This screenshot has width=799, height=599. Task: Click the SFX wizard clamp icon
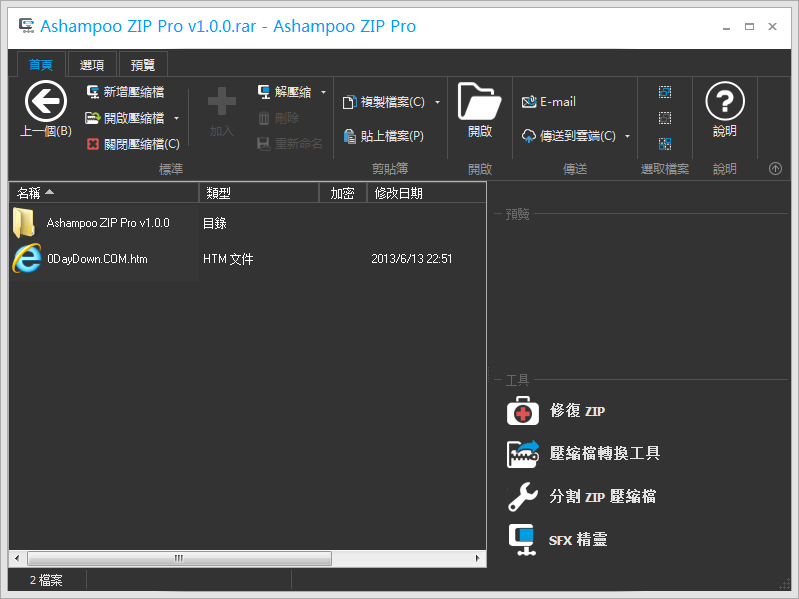tap(523, 539)
